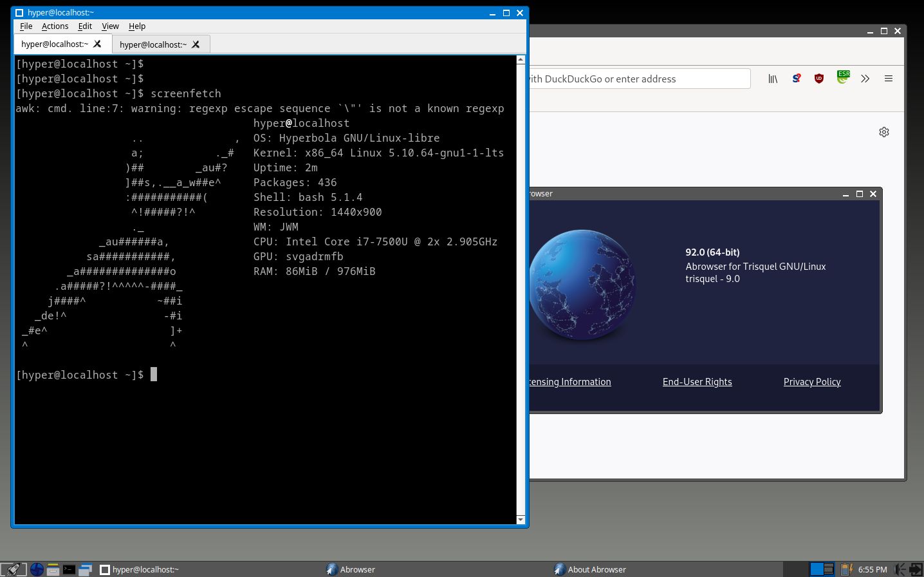This screenshot has height=577, width=924.
Task: Click the Abrowser globe logo image
Action: [x=582, y=284]
